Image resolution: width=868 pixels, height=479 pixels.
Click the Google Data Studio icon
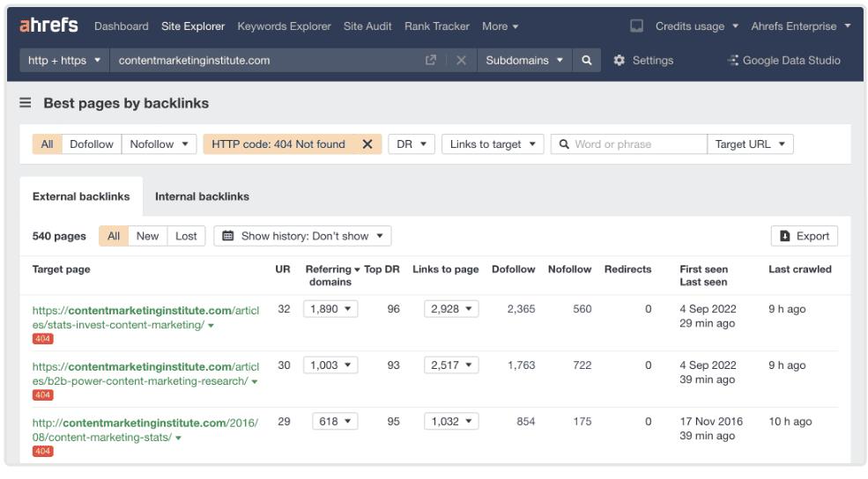coord(733,60)
